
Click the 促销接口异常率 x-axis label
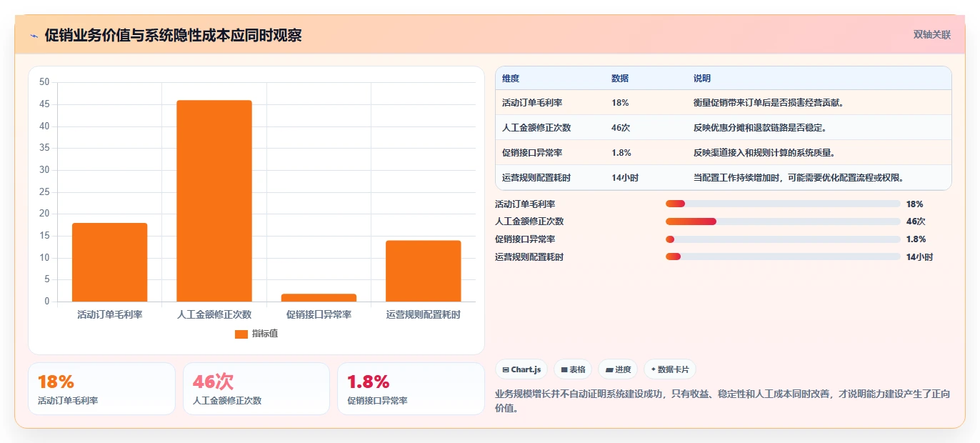point(319,314)
